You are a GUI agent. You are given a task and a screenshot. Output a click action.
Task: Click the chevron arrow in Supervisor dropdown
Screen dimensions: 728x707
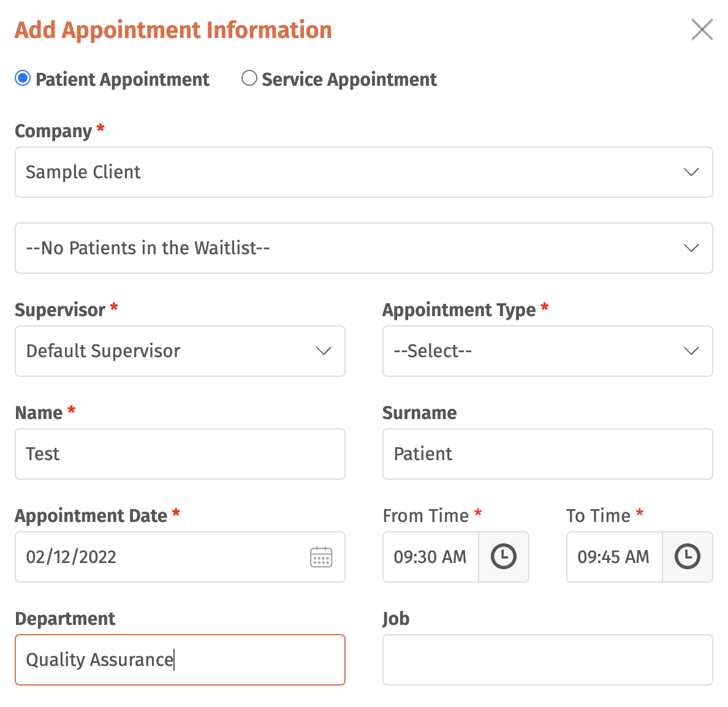(324, 351)
